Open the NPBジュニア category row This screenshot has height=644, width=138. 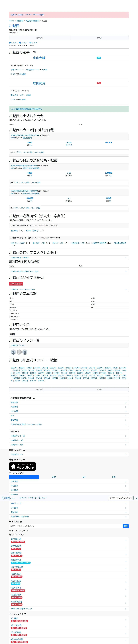(69, 504)
